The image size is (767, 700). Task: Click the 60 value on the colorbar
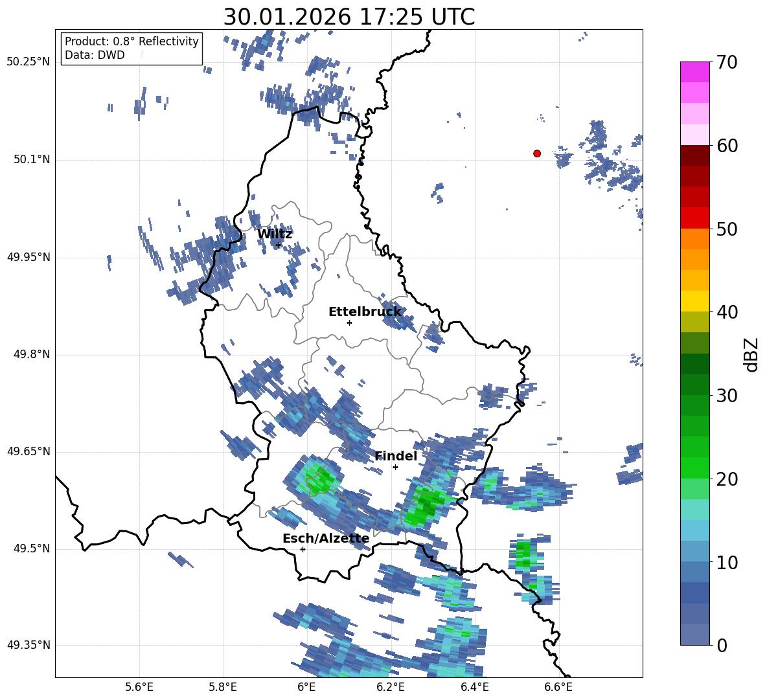727,146
